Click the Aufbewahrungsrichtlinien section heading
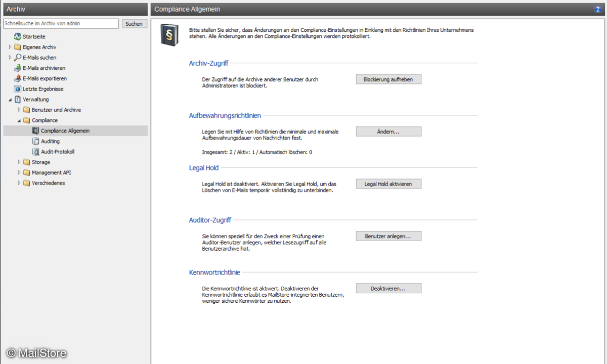Screen dimensions: 607x364 click(225, 116)
